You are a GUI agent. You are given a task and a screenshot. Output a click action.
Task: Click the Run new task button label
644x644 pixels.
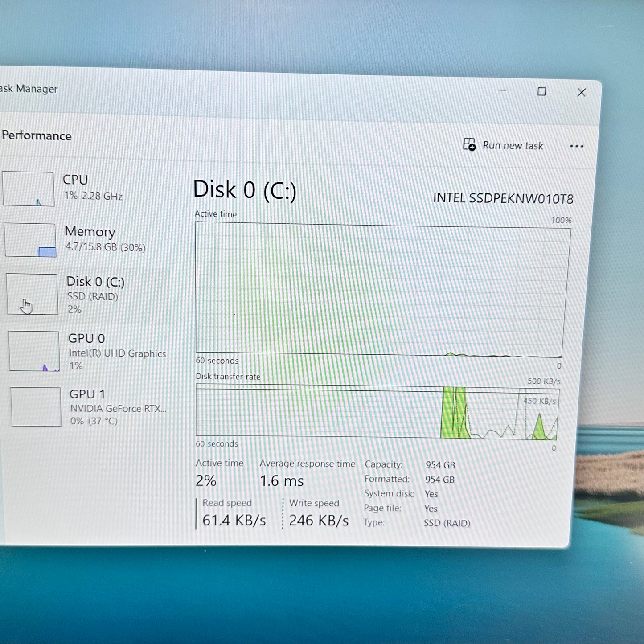(513, 145)
